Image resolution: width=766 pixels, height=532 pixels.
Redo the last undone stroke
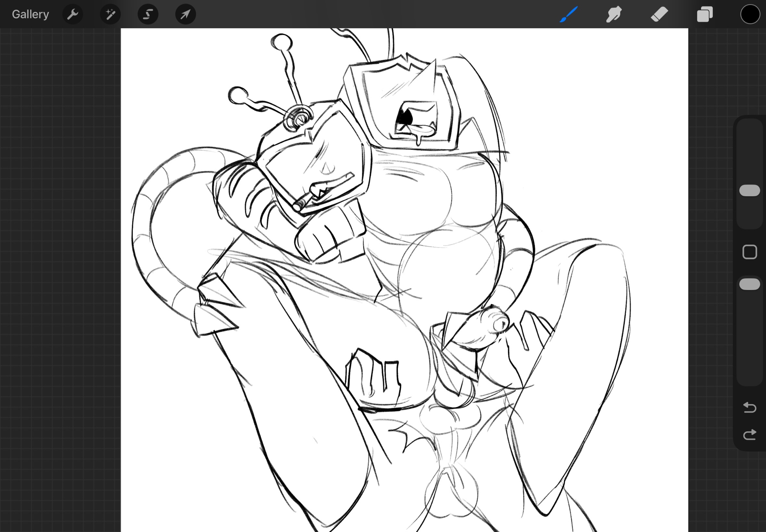point(750,435)
